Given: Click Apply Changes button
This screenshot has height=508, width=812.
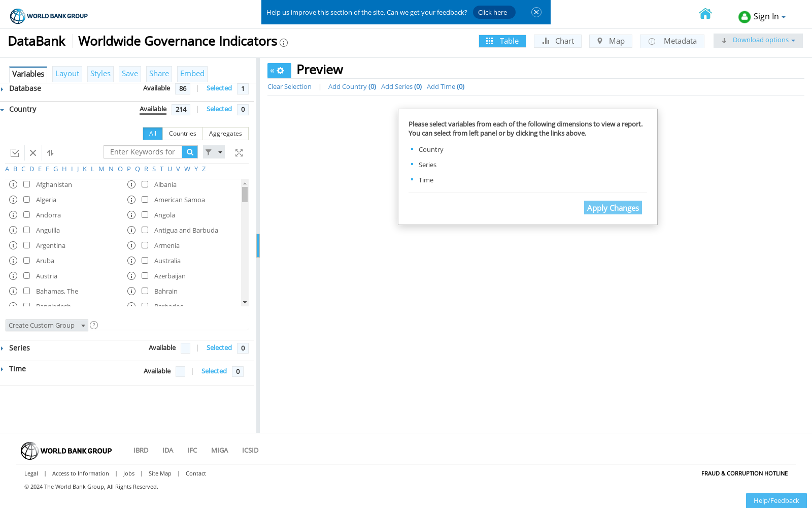Looking at the screenshot, I should [613, 208].
